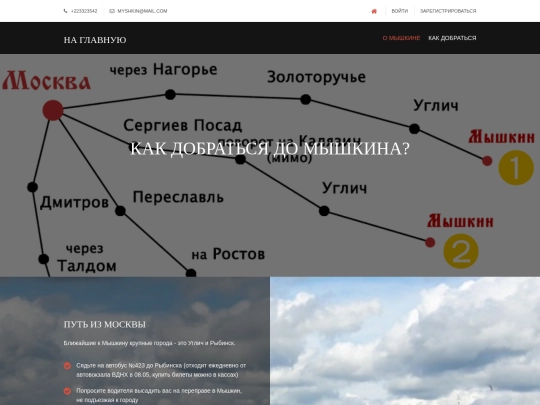The height and width of the screenshot is (405, 540).
Task: Click the heading 'КАК ДОБРАТЬСЯ ДО МЫШКИНА?'
Action: [270, 149]
